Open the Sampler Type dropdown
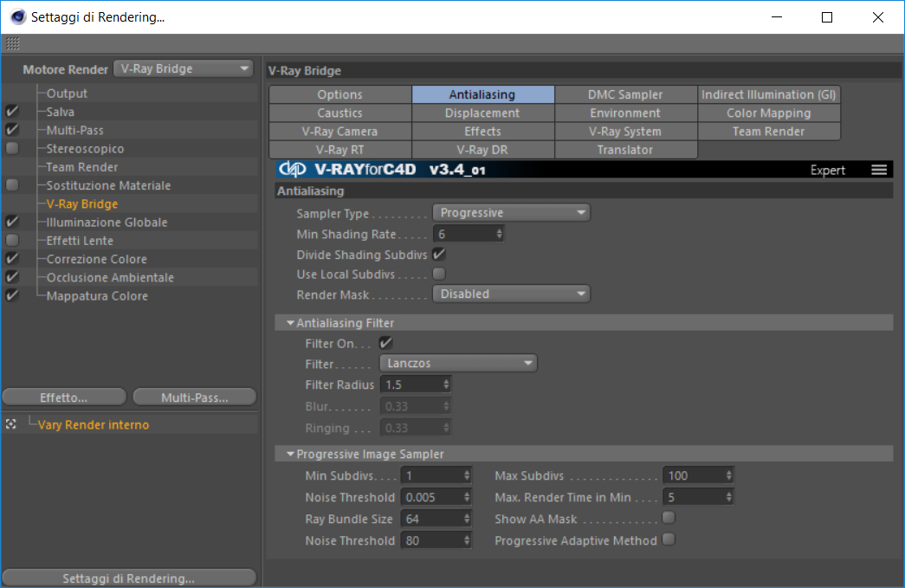905x588 pixels. click(x=511, y=212)
